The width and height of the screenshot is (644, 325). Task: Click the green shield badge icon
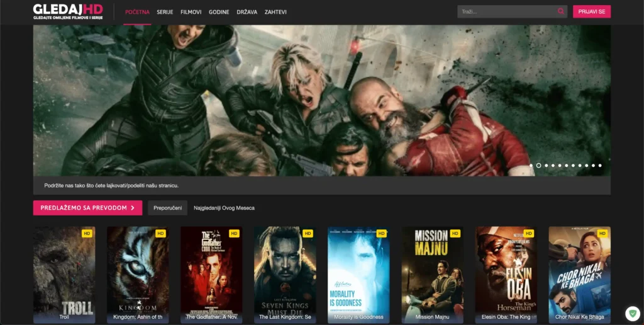633,314
